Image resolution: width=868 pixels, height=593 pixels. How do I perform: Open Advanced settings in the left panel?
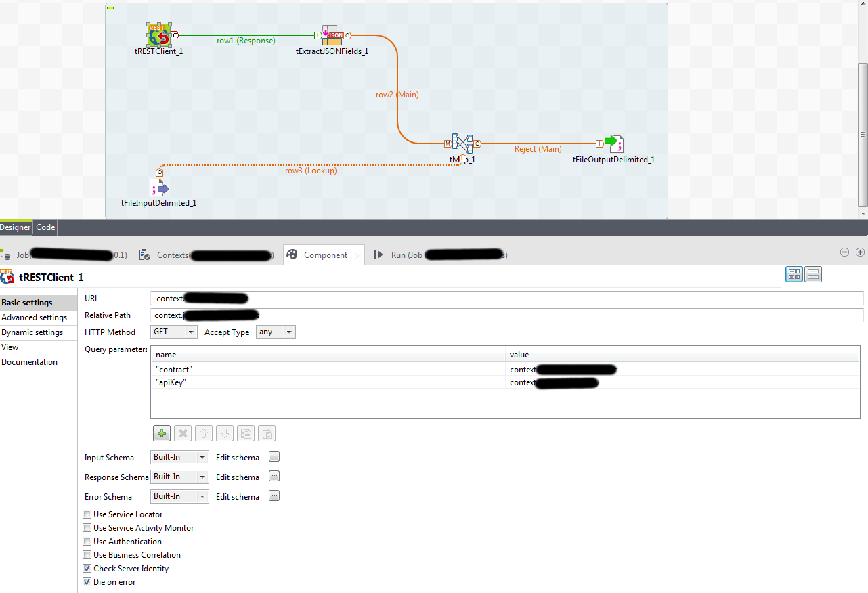[35, 317]
